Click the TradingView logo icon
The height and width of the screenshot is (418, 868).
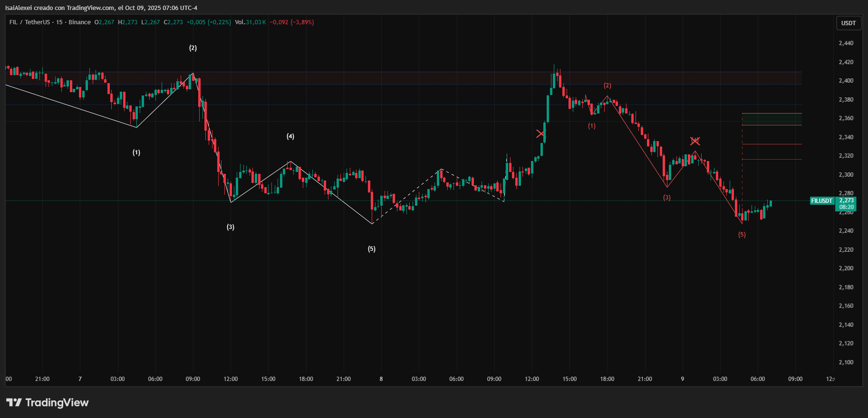[14, 403]
